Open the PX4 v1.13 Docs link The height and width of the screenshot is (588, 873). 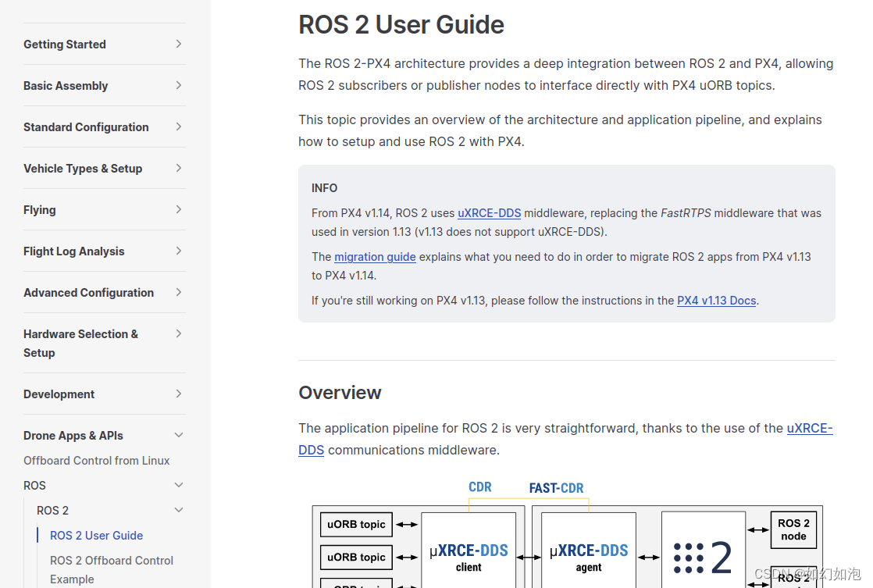[x=716, y=301]
